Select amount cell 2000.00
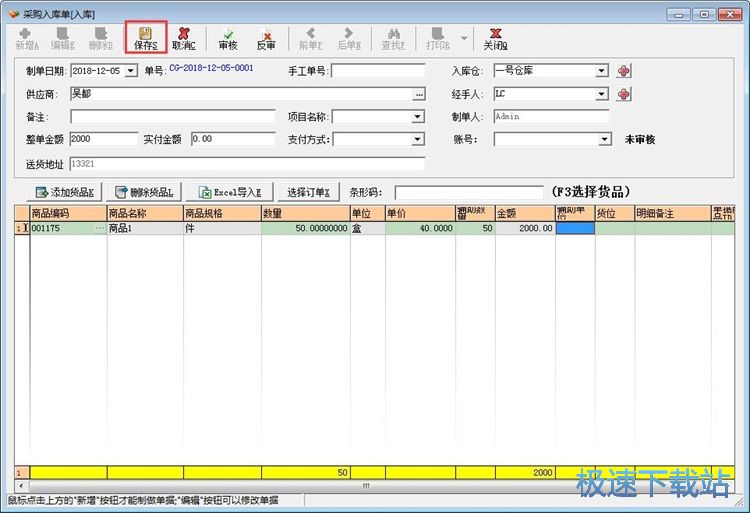Viewport: 750px width, 513px height. (525, 229)
